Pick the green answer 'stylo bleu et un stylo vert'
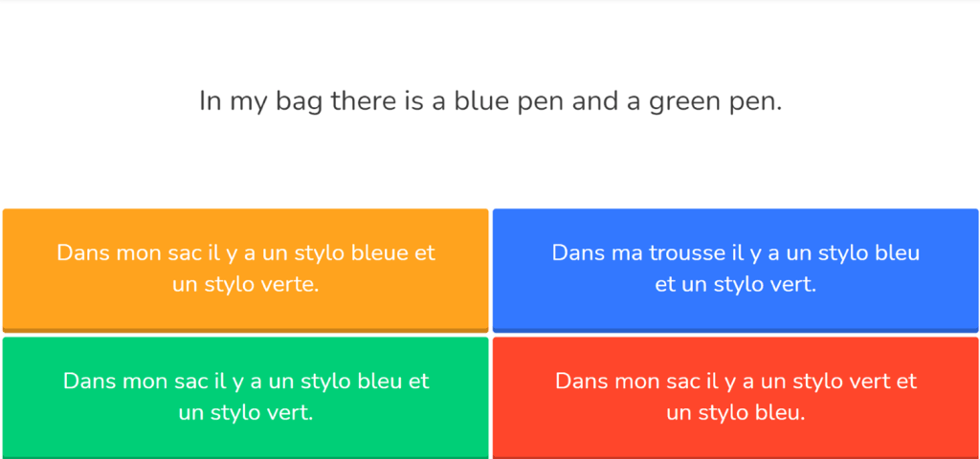 (245, 397)
